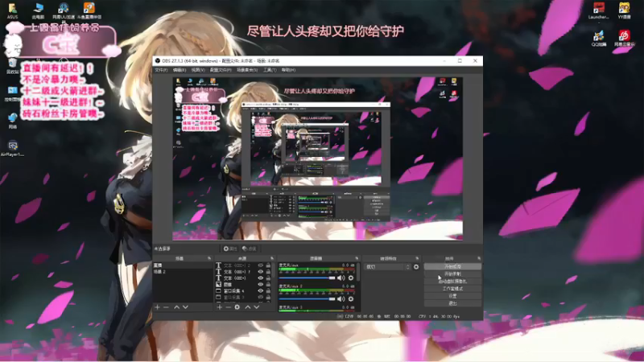
Task: Open the ASUS desktop icon
Action: coord(12,11)
